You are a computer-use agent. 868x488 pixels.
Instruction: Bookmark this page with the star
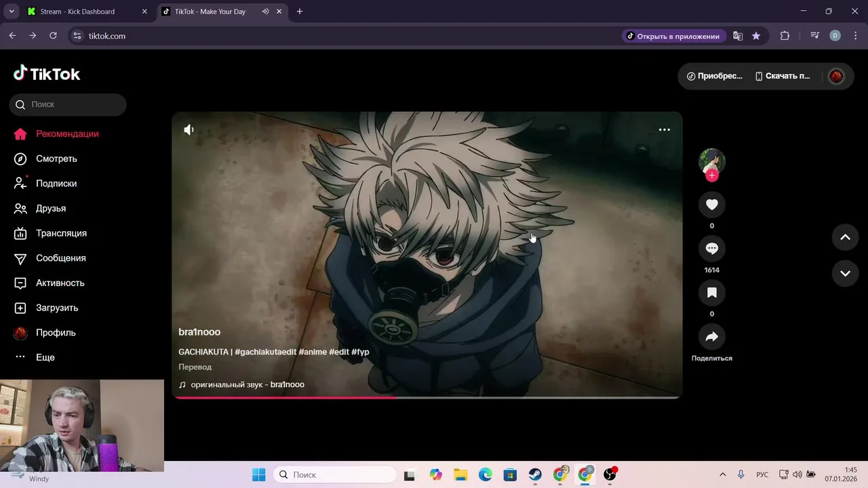(756, 36)
